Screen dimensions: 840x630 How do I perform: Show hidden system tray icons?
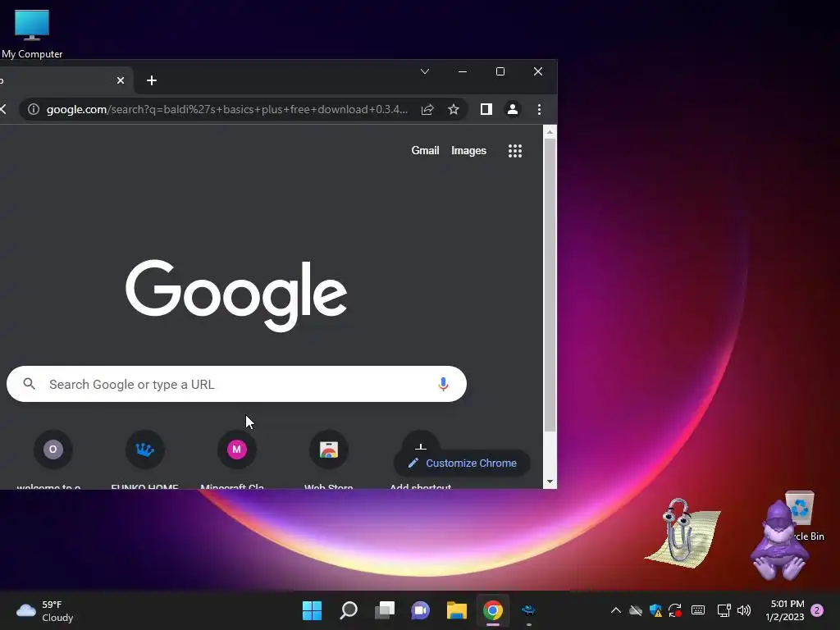pos(616,610)
